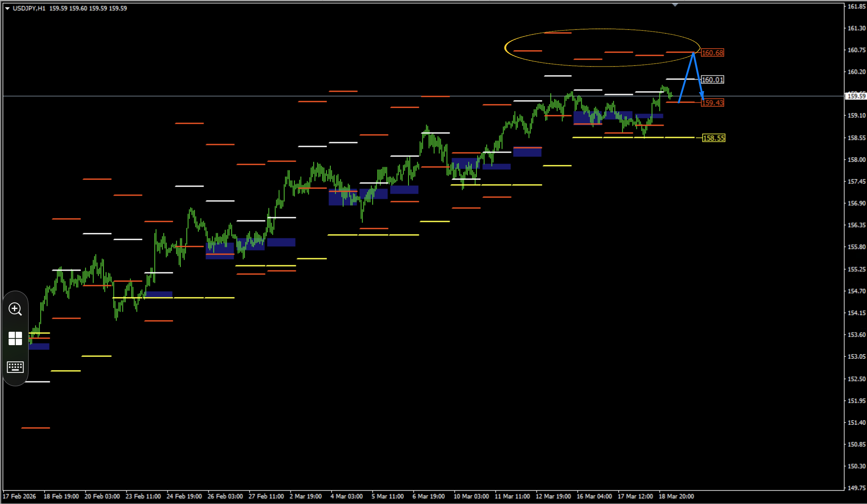
Task: Click 152.50 on the price scale
Action: (856, 379)
